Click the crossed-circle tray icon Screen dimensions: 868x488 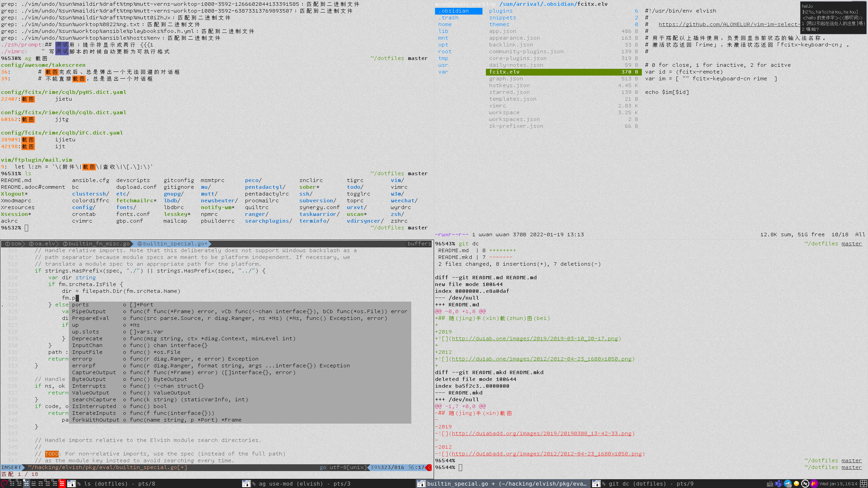[805, 484]
